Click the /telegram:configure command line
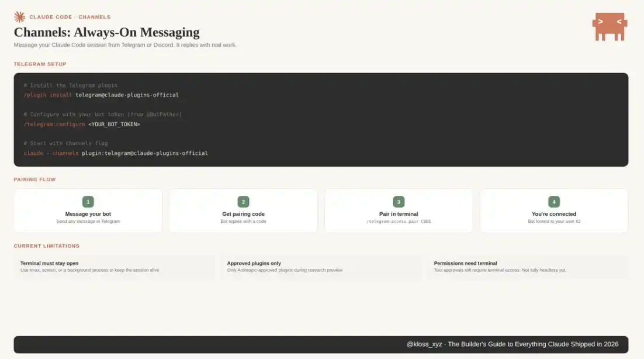This screenshot has width=644, height=359. [x=82, y=124]
